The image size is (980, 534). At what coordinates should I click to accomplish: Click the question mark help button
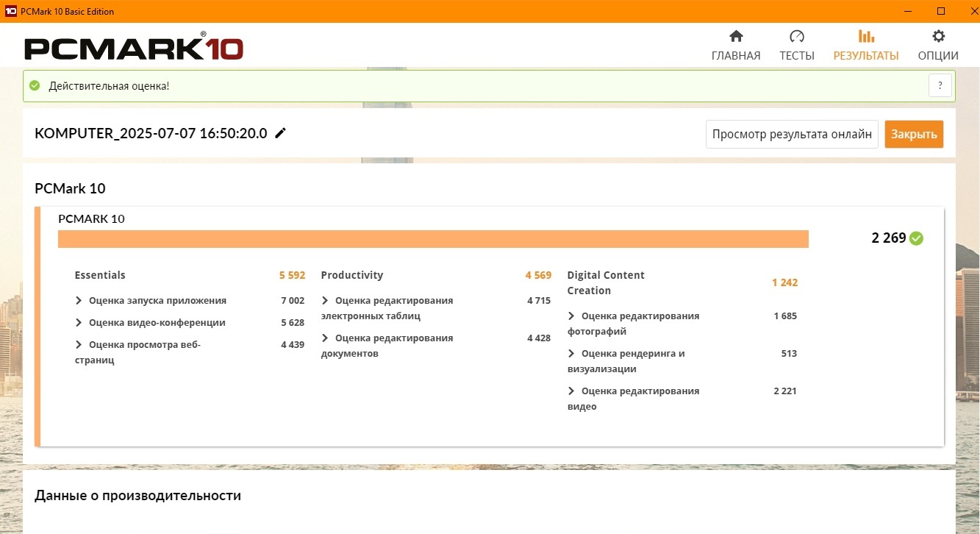tap(940, 86)
